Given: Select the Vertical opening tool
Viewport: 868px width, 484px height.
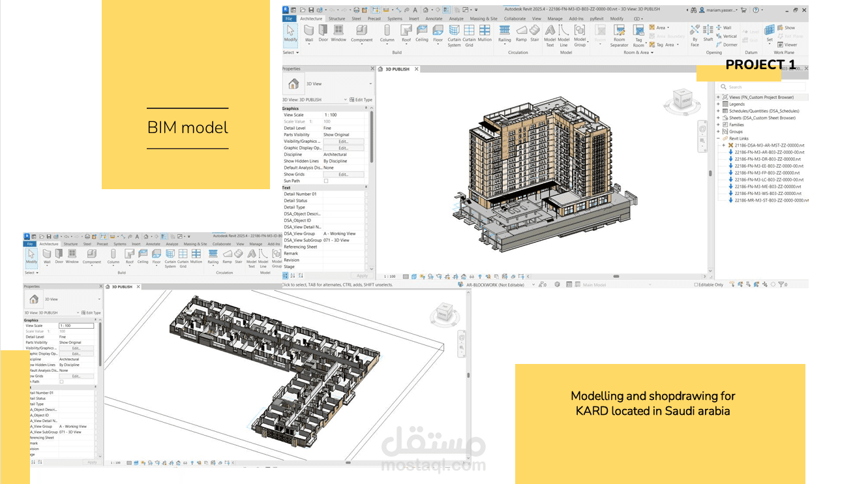Looking at the screenshot, I should 726,37.
